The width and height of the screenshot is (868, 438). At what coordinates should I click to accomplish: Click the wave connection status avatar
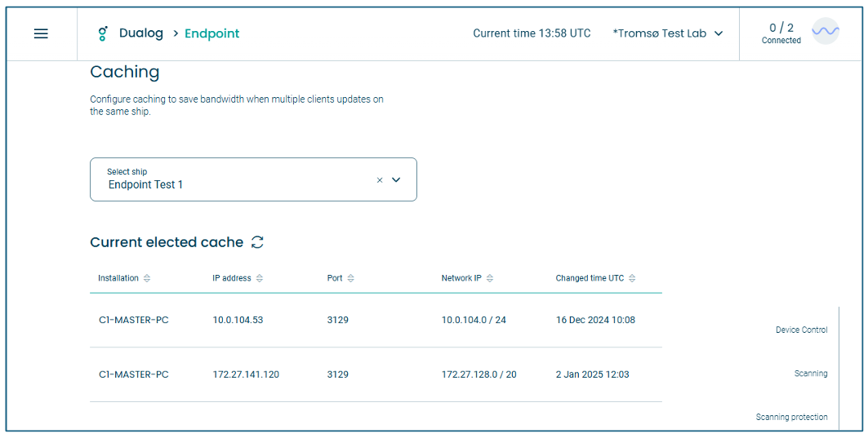(x=826, y=32)
